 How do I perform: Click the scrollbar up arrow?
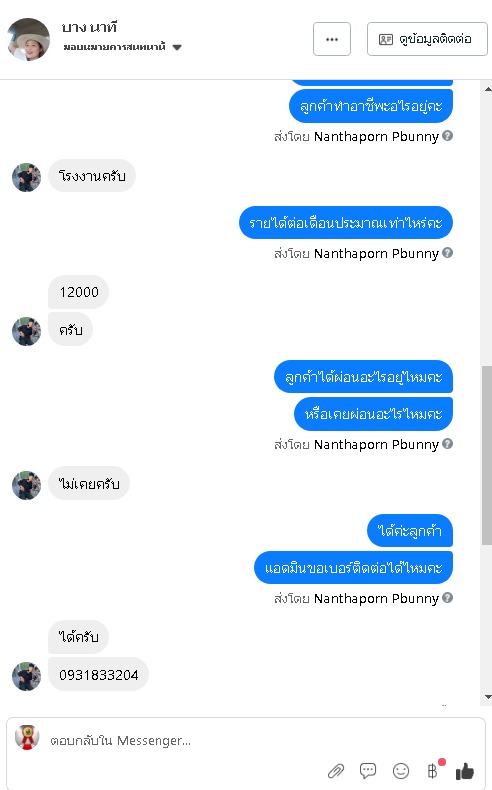(x=487, y=90)
